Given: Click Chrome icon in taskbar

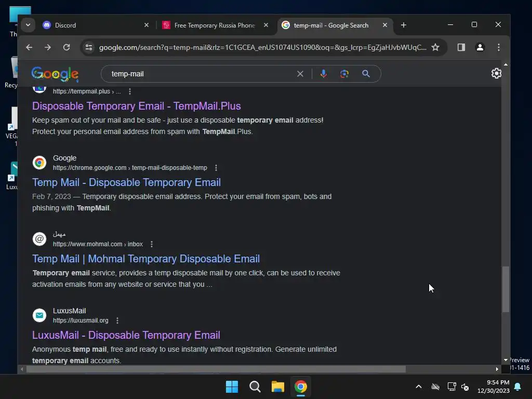Looking at the screenshot, I should (301, 387).
